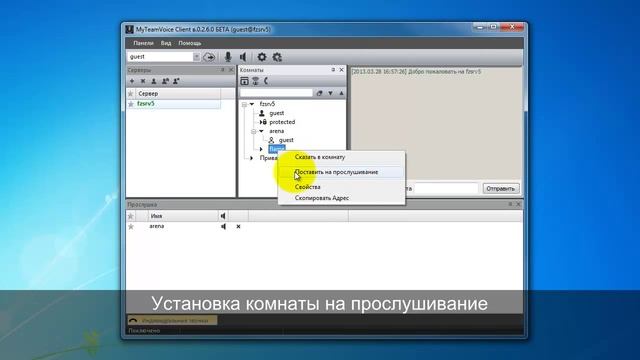Open the Панели menu

pyautogui.click(x=143, y=43)
